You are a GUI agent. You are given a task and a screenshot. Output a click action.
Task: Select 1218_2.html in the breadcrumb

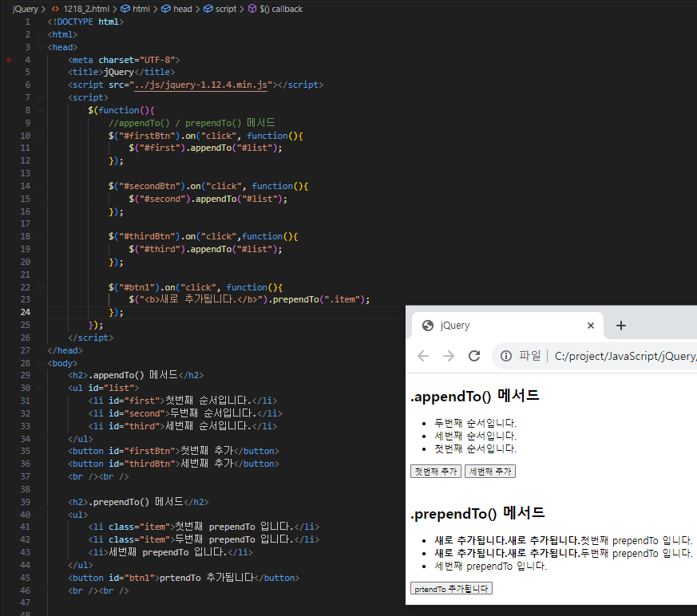tap(86, 9)
